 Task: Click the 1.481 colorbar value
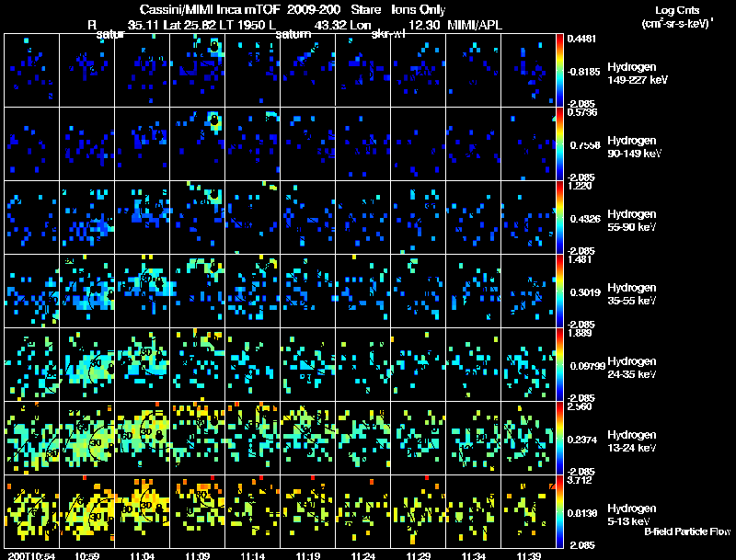[580, 259]
